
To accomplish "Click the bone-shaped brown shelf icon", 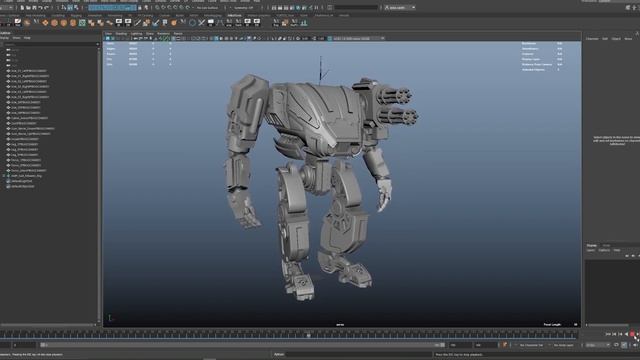I will [x=109, y=23].
